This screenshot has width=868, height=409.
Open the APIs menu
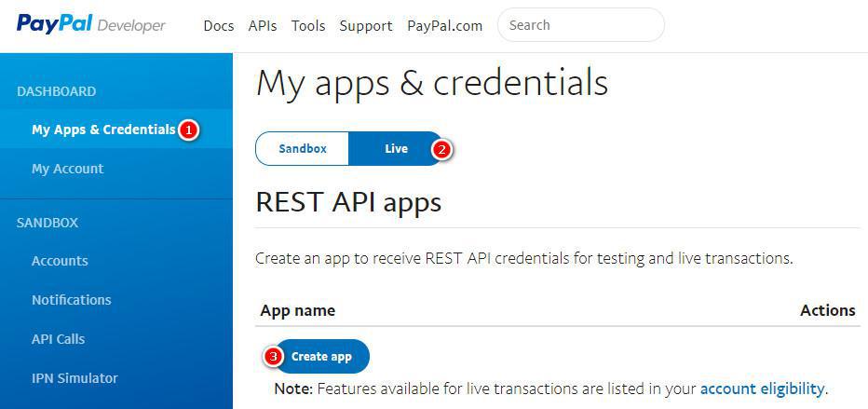tap(263, 26)
